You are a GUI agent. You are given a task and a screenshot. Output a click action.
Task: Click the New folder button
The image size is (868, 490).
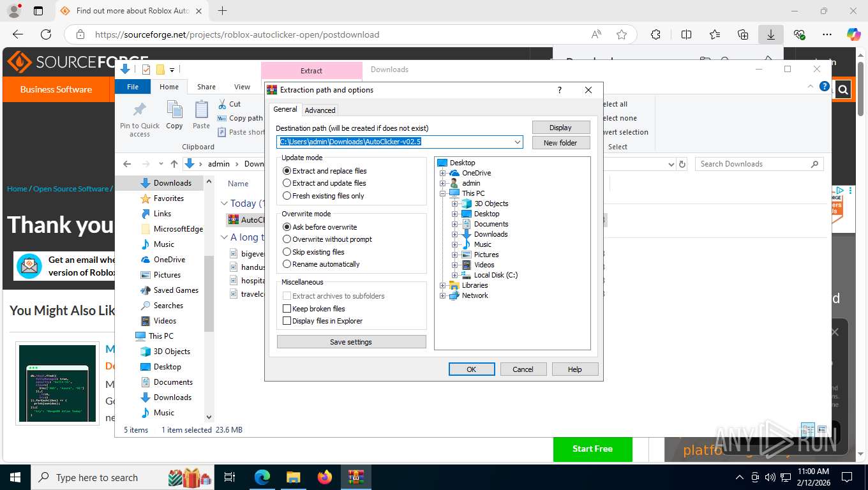point(560,143)
